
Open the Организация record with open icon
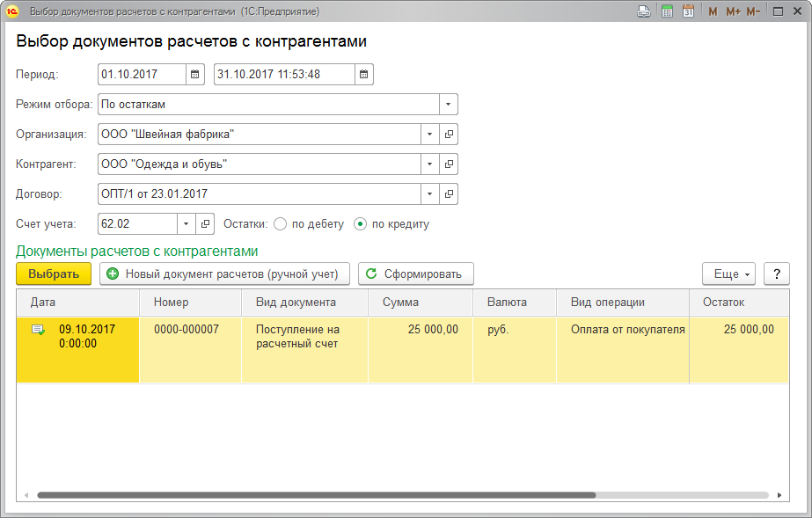click(449, 135)
